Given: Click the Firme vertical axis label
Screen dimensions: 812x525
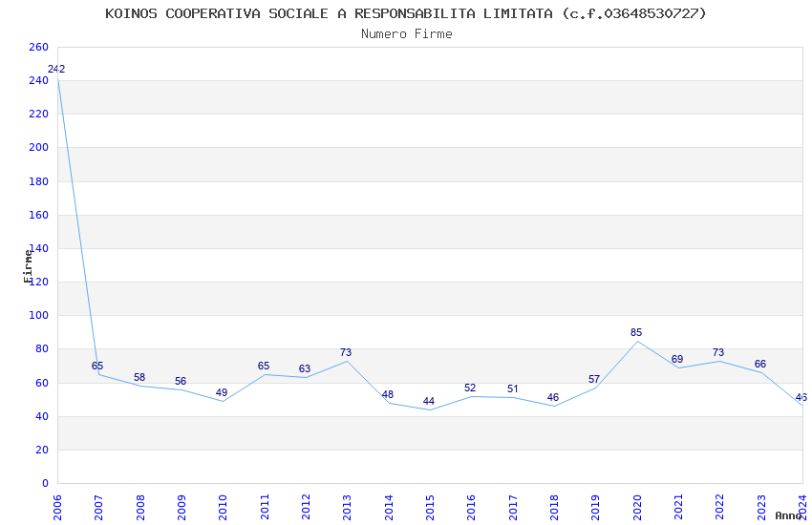Looking at the screenshot, I should (28, 265).
